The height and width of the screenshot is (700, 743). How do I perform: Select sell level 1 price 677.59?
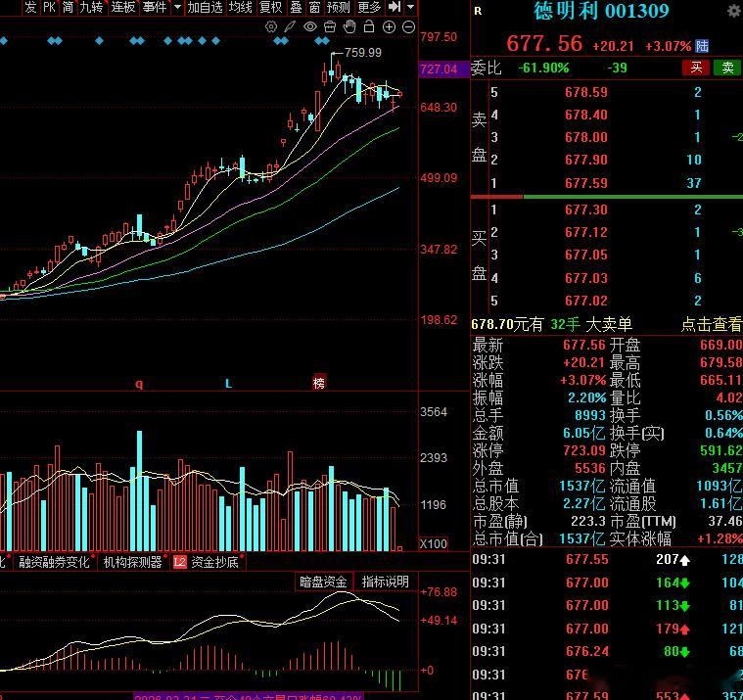coord(586,183)
